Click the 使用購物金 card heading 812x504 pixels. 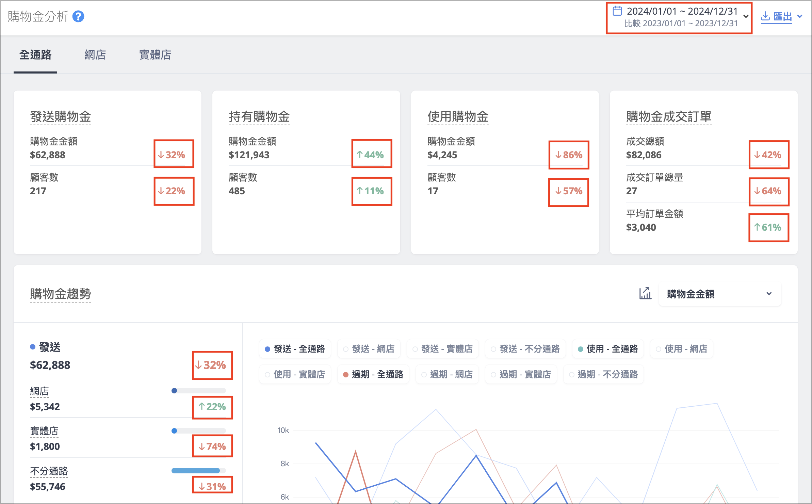[458, 117]
